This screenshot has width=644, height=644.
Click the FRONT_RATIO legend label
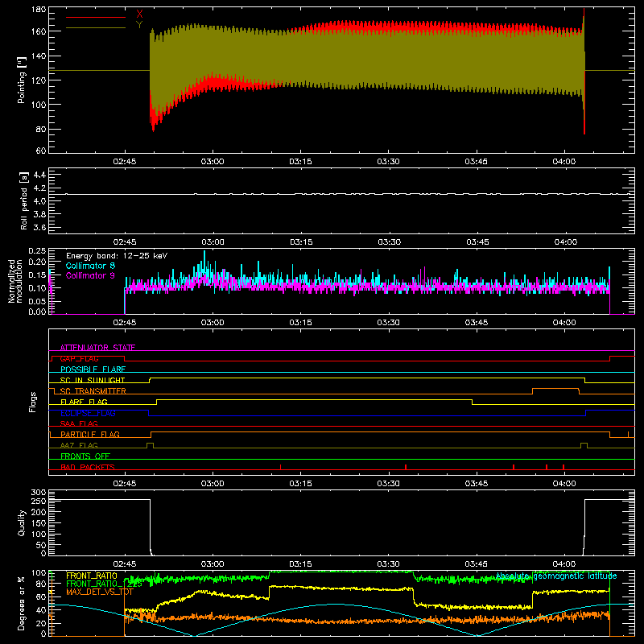(x=92, y=576)
